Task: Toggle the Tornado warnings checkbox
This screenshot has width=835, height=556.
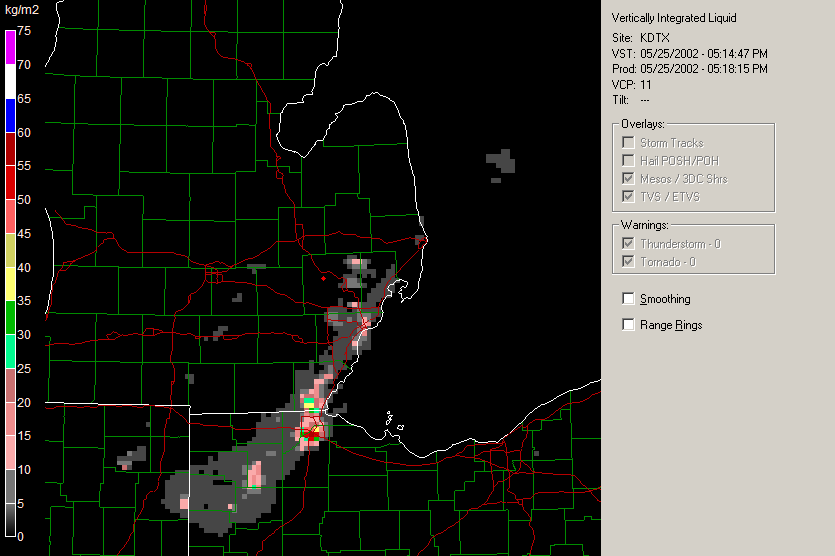Action: [628, 261]
